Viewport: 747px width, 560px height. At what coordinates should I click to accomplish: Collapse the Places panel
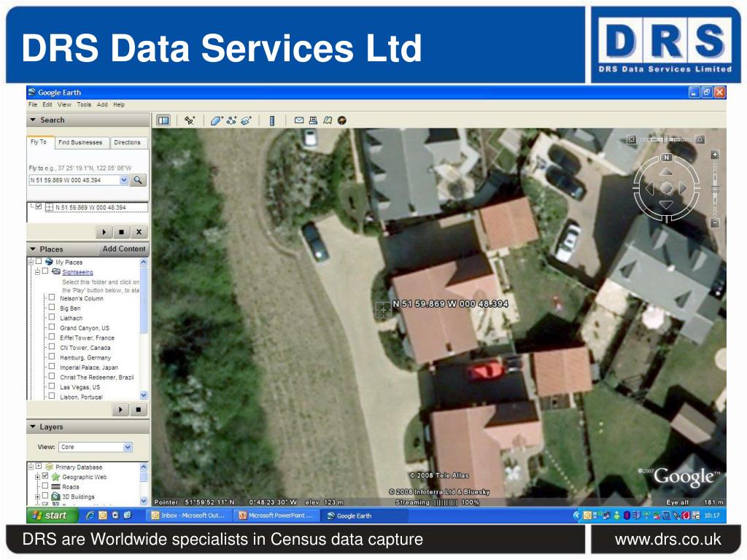(33, 249)
